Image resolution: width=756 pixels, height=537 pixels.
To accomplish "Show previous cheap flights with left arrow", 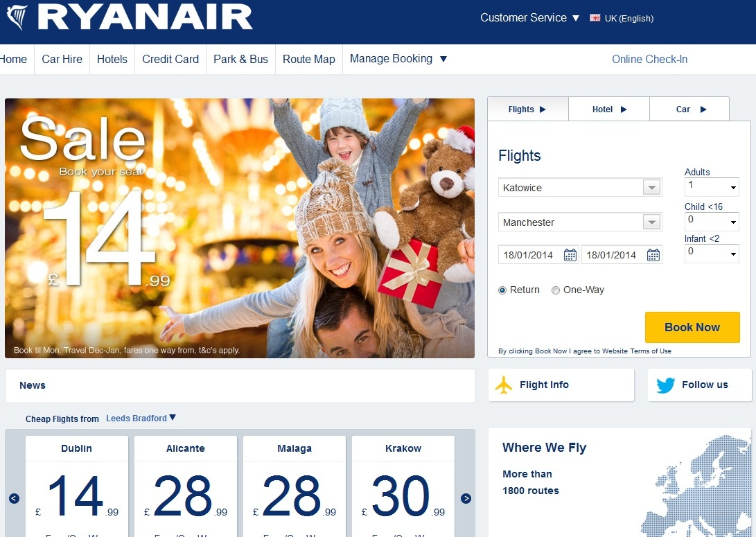I will pyautogui.click(x=14, y=498).
